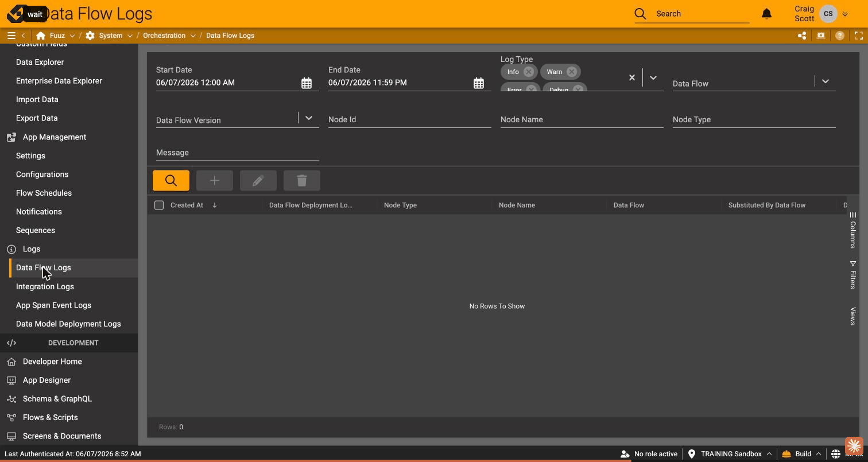Viewport: 868px width, 462px height.
Task: Click the System gear icon in breadcrumb
Action: [x=90, y=36]
